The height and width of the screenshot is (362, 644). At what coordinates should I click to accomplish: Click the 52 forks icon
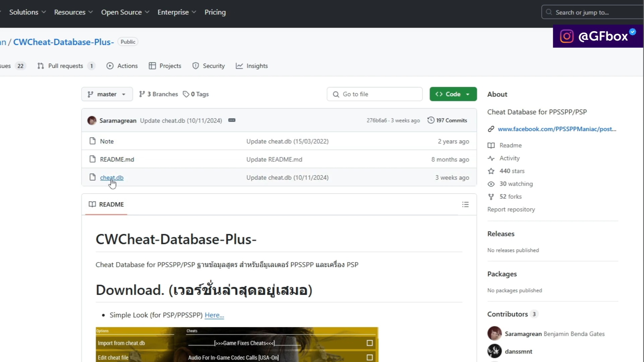pos(491,197)
